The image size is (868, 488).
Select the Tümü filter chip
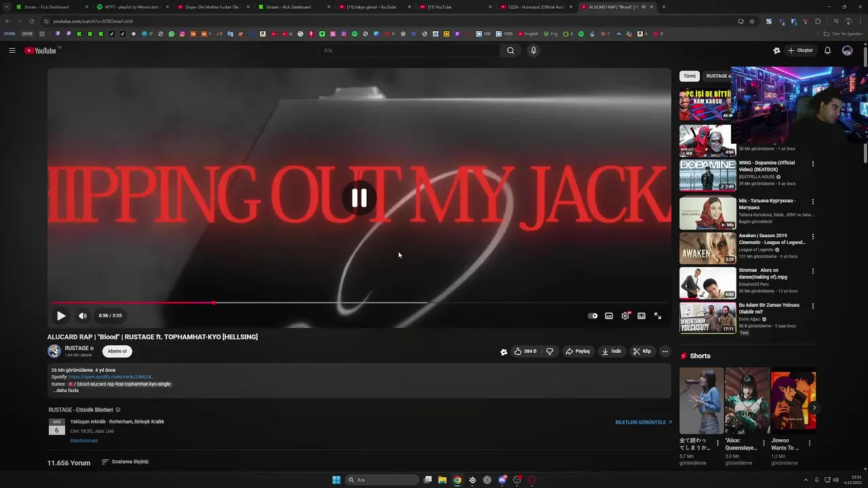689,76
